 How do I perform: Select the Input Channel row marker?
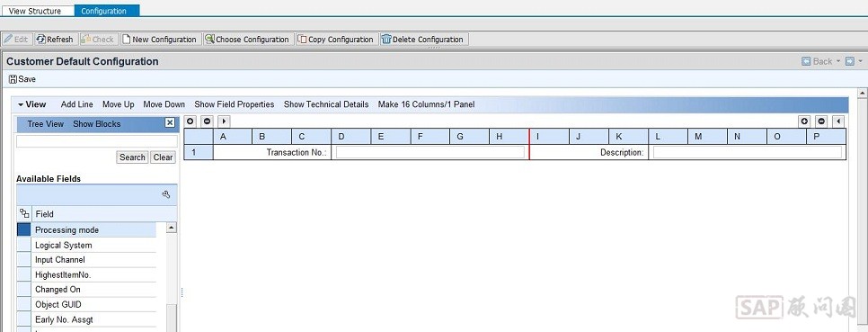tap(23, 260)
